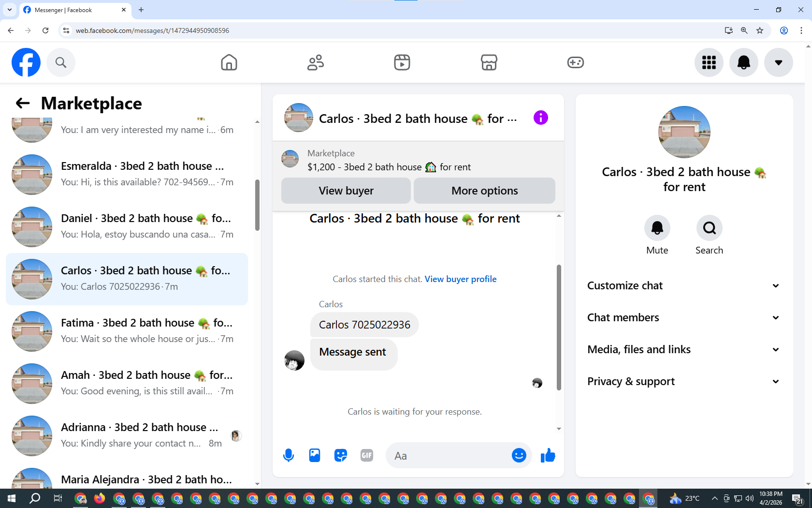Choose a sticker from sticker icon

point(341,455)
